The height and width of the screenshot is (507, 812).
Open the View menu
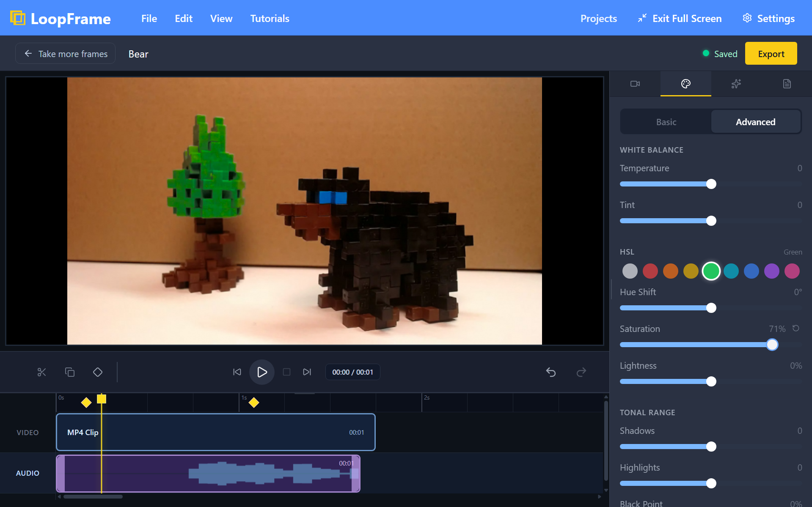221,18
